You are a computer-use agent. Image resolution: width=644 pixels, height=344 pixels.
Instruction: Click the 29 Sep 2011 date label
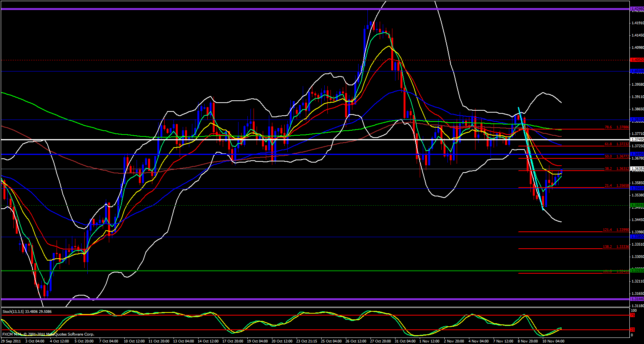click(x=11, y=341)
